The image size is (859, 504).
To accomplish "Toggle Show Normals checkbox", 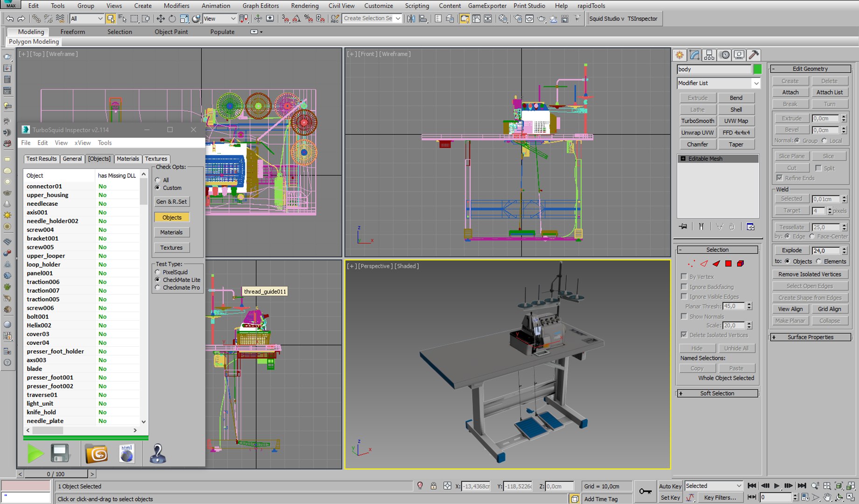I will pyautogui.click(x=684, y=316).
